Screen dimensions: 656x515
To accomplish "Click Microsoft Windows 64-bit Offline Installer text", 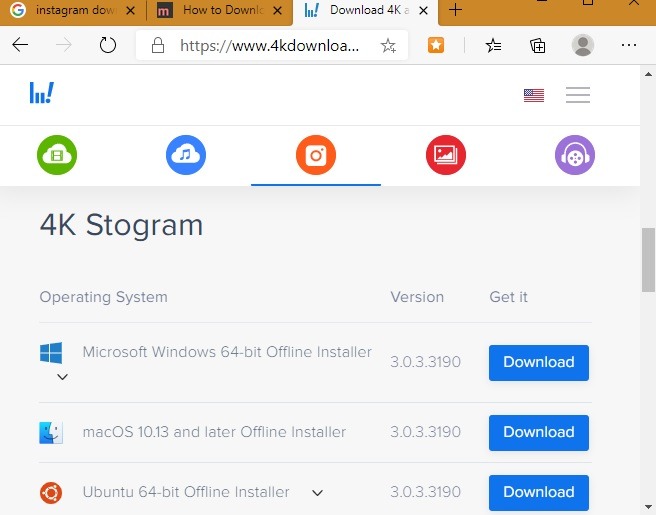I will (x=227, y=352).
